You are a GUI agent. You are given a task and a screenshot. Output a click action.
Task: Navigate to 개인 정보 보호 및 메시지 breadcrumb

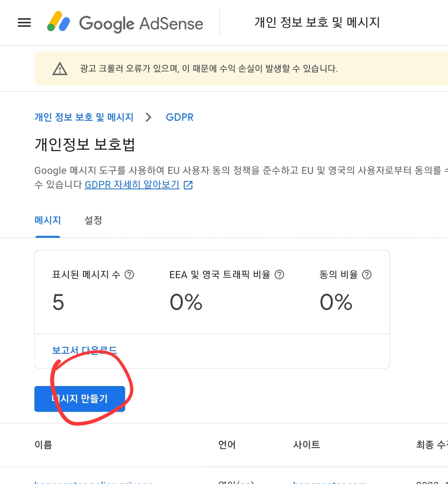coord(83,117)
